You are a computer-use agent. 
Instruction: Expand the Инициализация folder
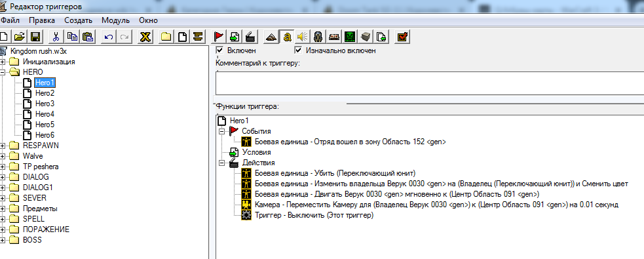(3, 62)
